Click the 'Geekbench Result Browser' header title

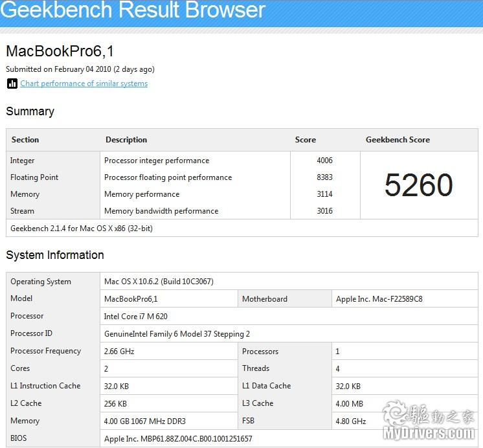pos(133,10)
